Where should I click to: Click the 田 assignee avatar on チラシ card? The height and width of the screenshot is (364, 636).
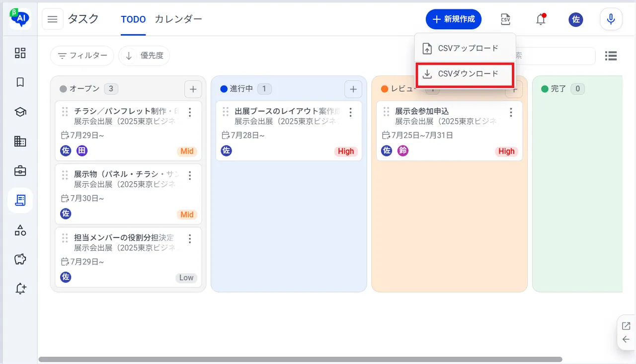pos(82,151)
